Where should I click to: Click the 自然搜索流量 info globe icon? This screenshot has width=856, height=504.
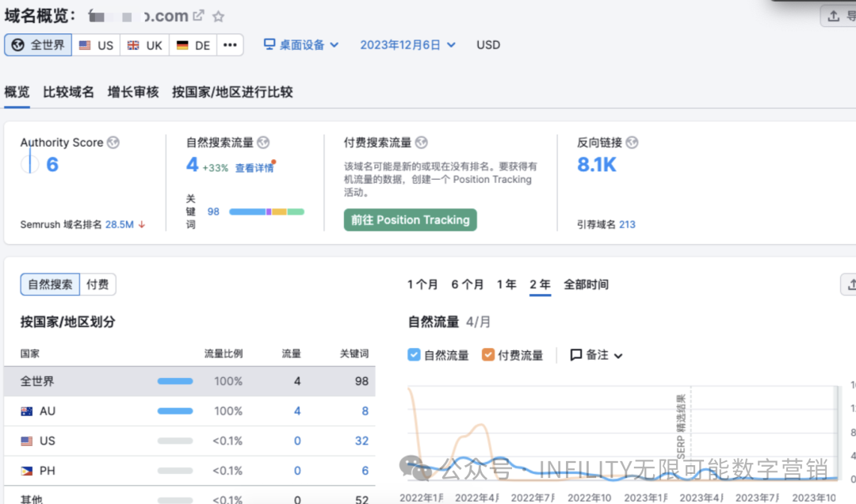(x=263, y=143)
